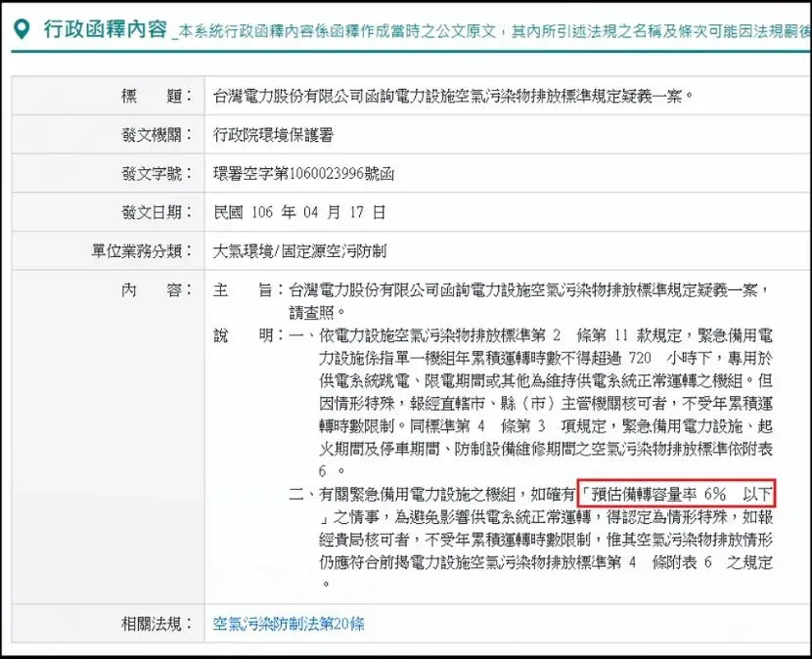Open the 空氣污染防制法第20條 link

[289, 623]
